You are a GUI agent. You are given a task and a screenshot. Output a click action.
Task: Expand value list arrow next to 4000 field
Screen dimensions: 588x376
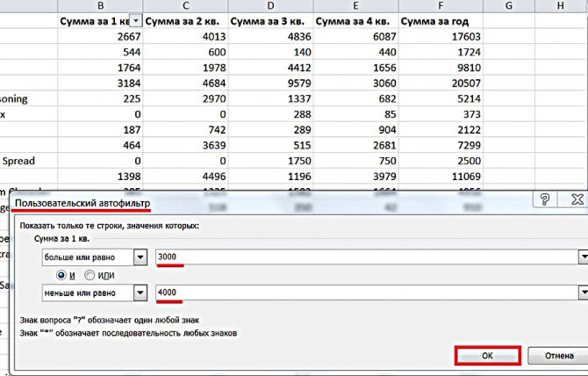[584, 293]
